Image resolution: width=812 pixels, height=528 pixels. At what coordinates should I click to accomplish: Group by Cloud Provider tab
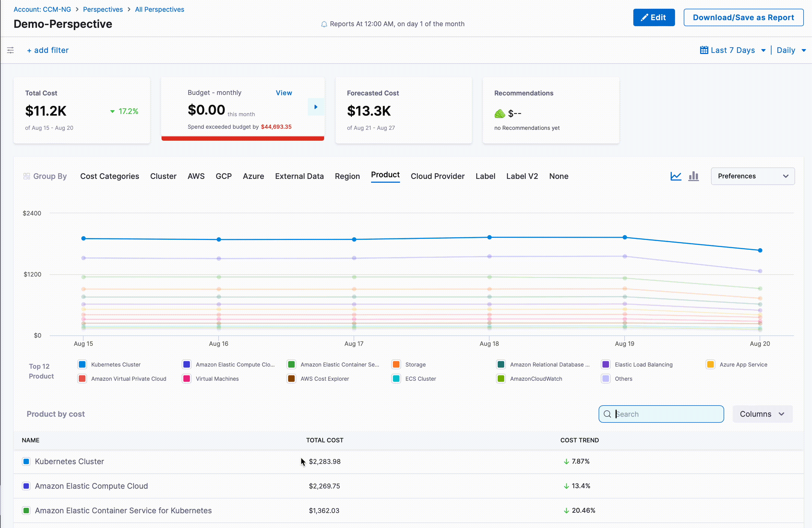coord(437,176)
